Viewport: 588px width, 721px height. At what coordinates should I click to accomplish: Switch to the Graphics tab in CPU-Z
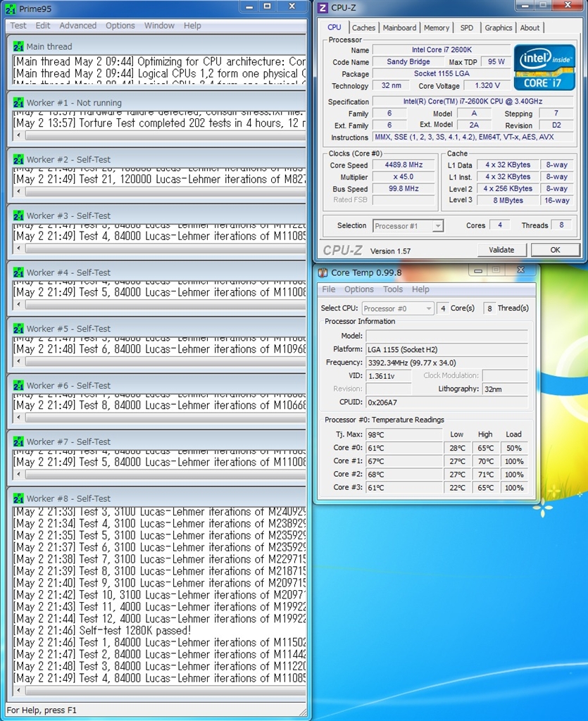pos(499,27)
